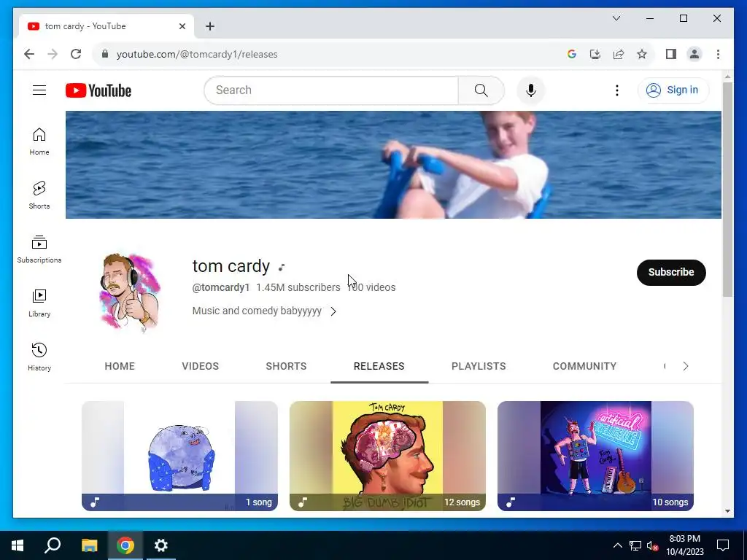Open the 1 song release thumbnail
This screenshot has height=560, width=747.
(x=179, y=456)
